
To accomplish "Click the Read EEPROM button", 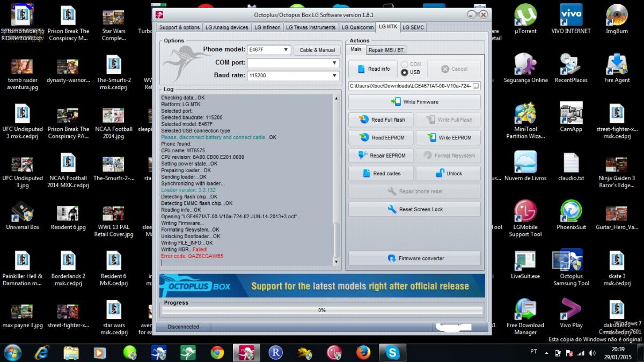I will pyautogui.click(x=382, y=138).
